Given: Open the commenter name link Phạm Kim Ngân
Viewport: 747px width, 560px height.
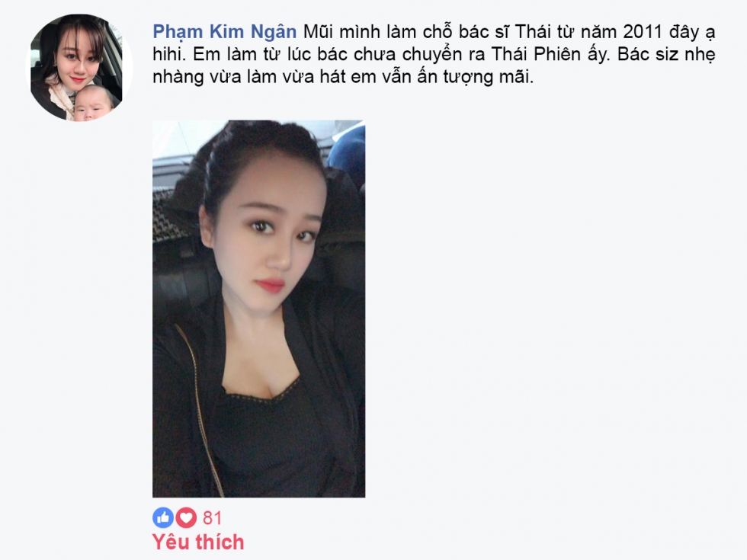Looking at the screenshot, I should click(224, 32).
